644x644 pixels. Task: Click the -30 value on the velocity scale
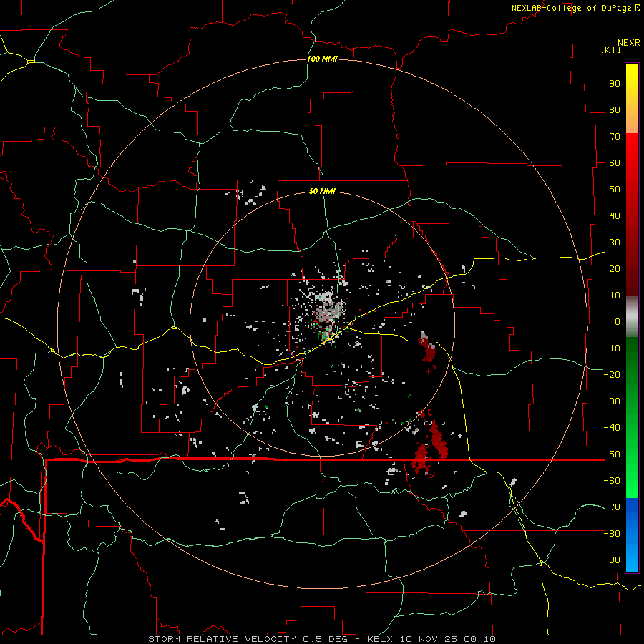click(x=612, y=401)
